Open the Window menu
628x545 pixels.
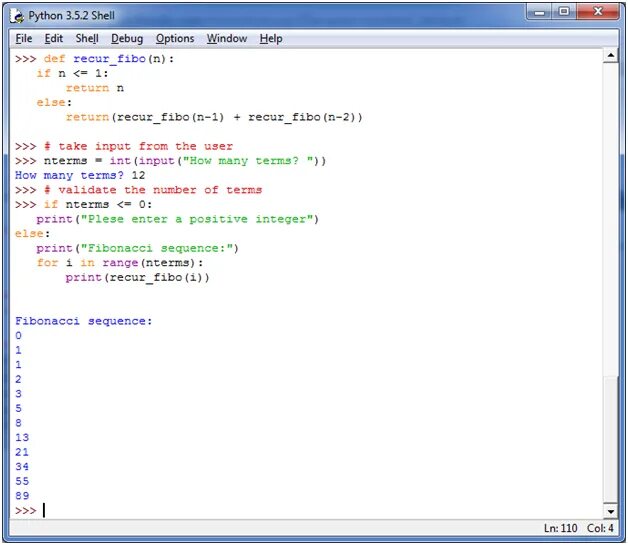[x=227, y=39]
